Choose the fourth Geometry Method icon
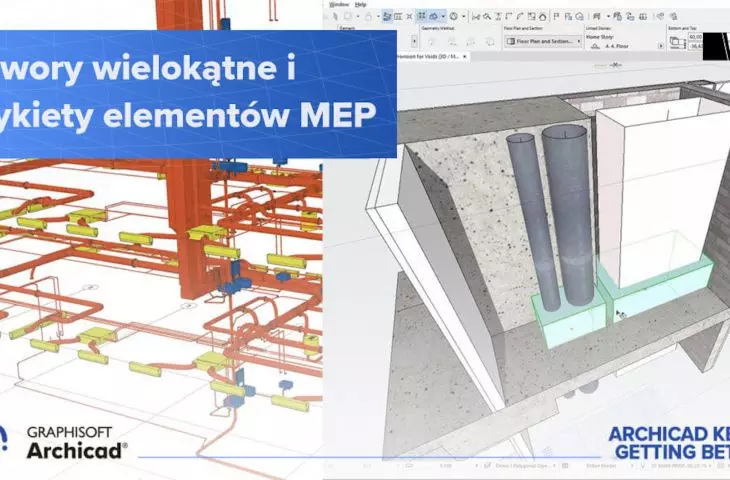This screenshot has width=730, height=480. pos(490,41)
